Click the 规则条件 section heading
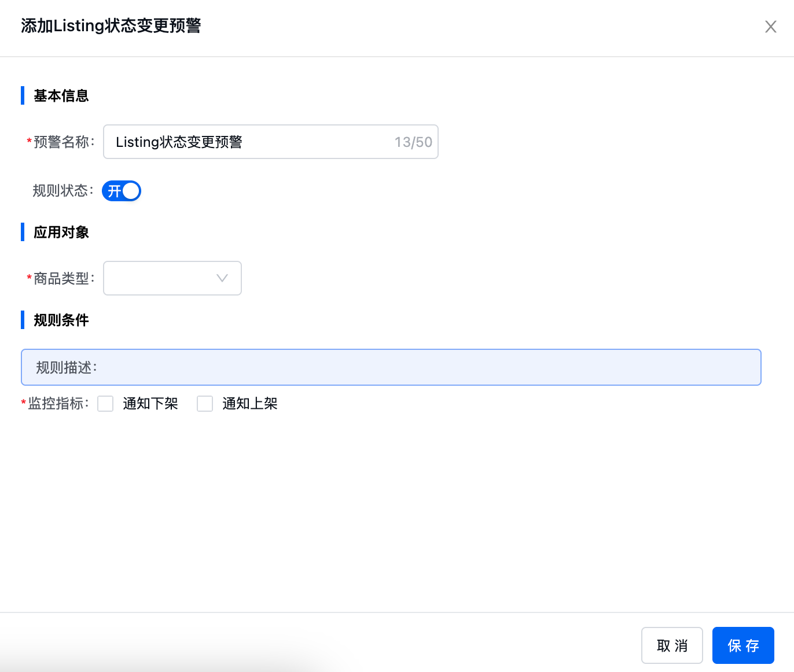Image resolution: width=794 pixels, height=672 pixels. (x=61, y=320)
